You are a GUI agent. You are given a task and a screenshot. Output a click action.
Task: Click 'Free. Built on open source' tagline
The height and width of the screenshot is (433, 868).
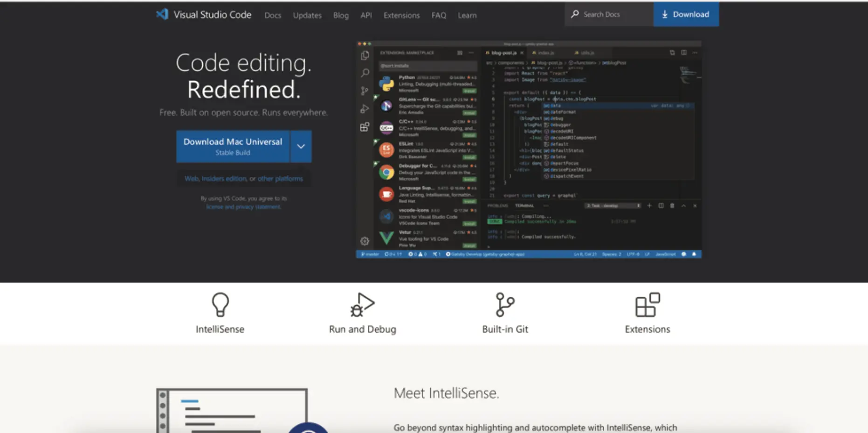pos(243,112)
